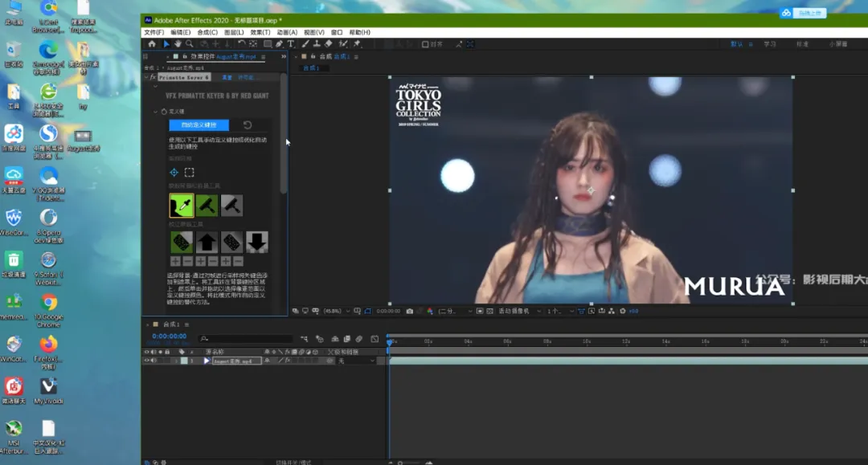Open the 活动摄像机 camera dropdown
The width and height of the screenshot is (868, 465).
[519, 312]
